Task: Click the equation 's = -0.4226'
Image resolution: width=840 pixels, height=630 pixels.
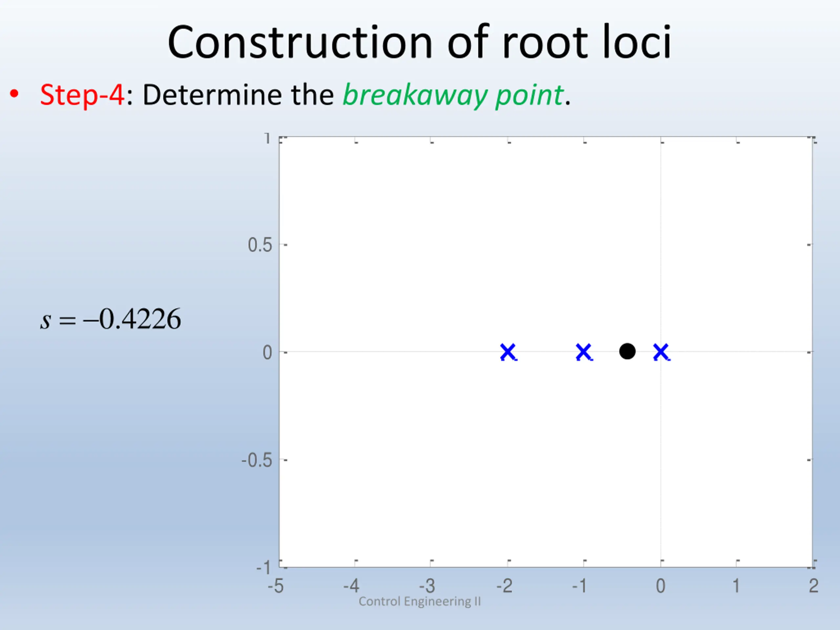Action: 111,319
